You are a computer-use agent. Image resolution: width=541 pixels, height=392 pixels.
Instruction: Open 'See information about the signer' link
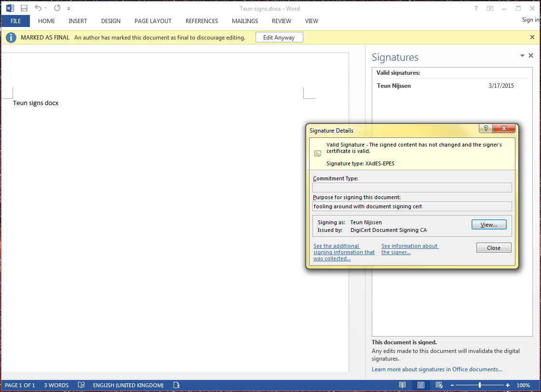coord(409,249)
